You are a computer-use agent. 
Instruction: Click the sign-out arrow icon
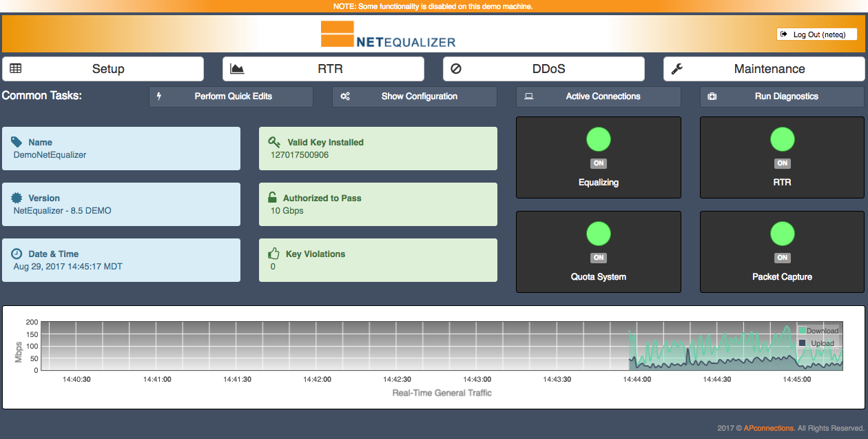point(784,34)
